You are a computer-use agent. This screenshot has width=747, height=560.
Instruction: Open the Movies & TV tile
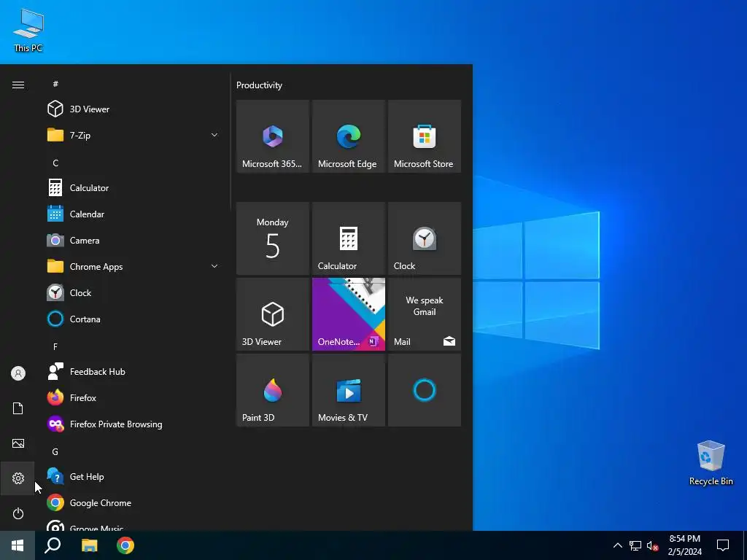tap(348, 390)
